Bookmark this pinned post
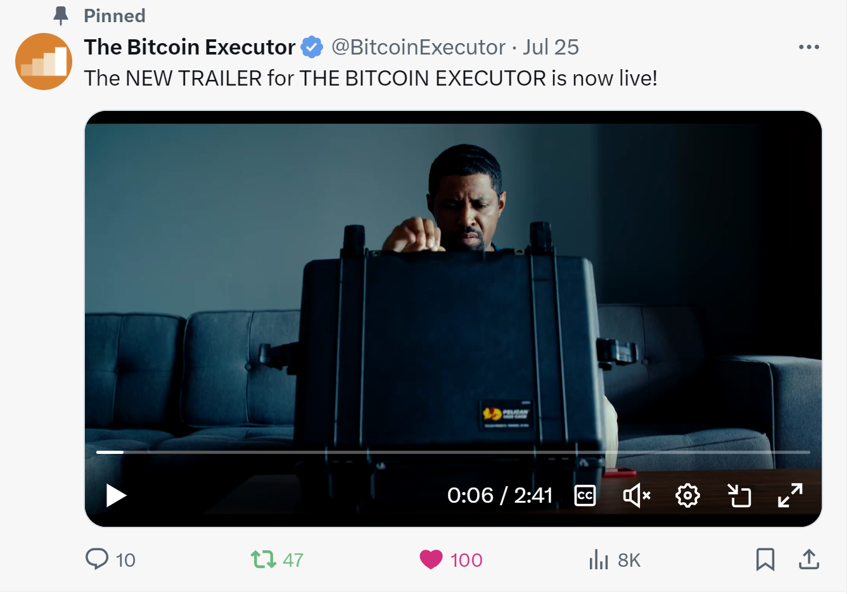Image resolution: width=868 pixels, height=594 pixels. pos(765,559)
